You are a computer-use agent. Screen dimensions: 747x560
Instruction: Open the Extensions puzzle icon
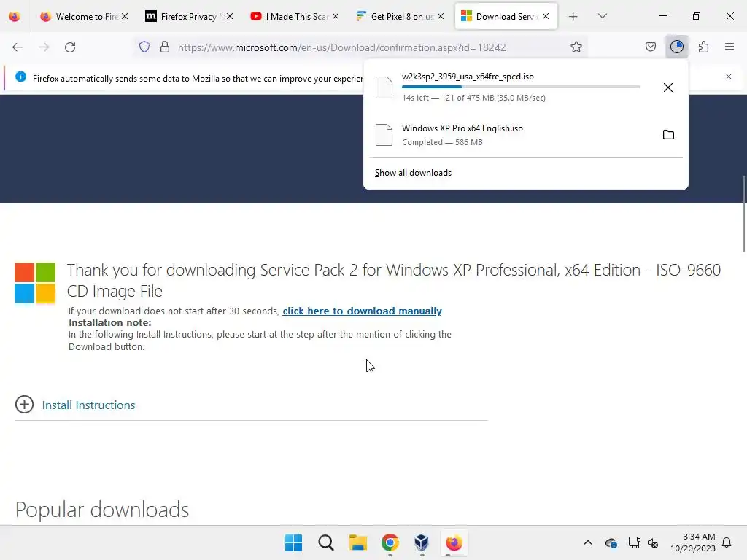[703, 47]
